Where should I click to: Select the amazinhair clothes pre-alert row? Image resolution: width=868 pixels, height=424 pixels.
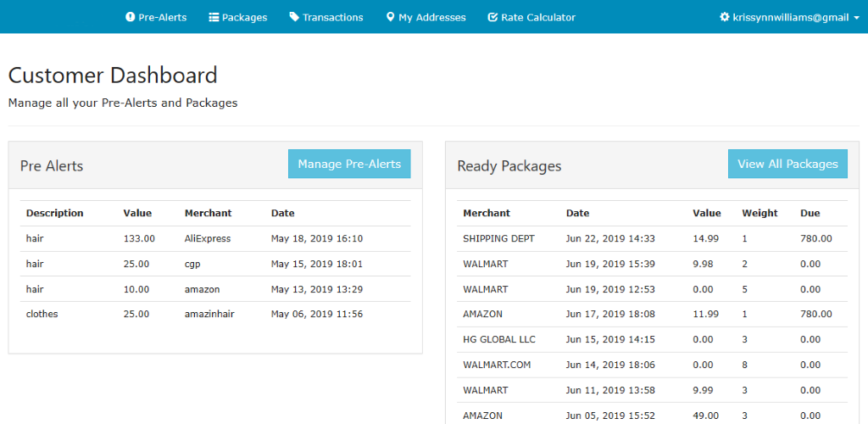[215, 314]
